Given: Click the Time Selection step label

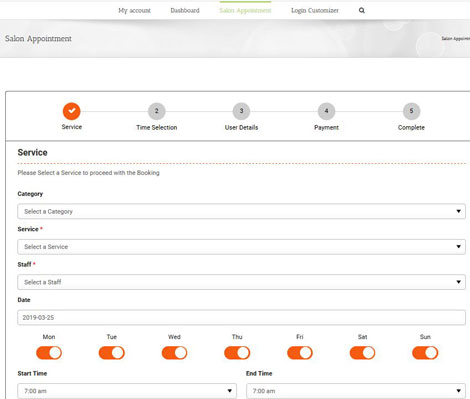Looking at the screenshot, I should (x=157, y=127).
